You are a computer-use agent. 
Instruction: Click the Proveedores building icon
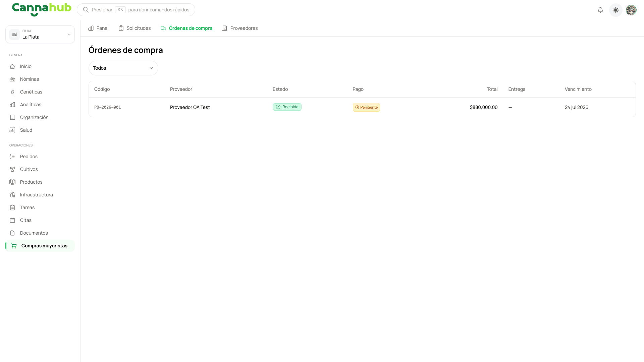coord(225,28)
